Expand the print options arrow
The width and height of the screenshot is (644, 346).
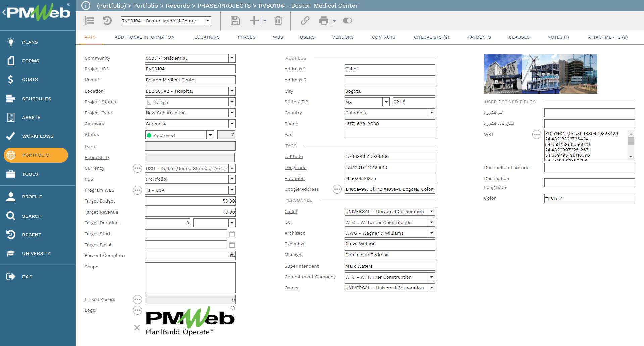(334, 21)
